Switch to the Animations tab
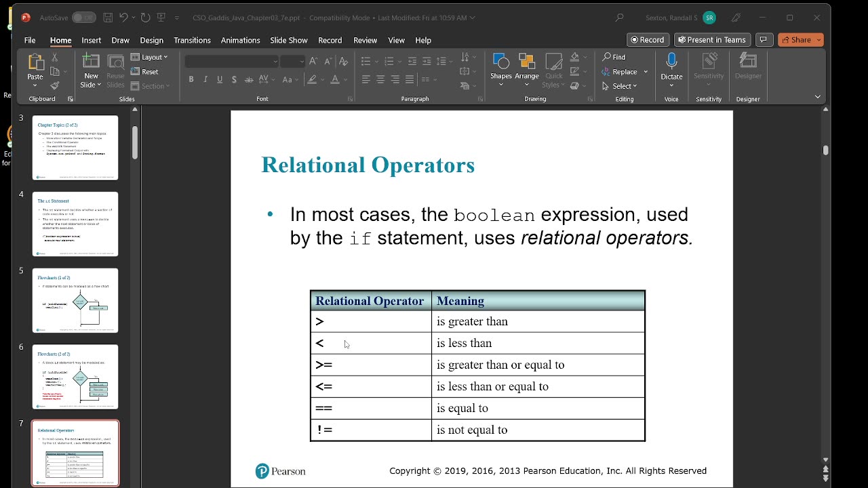Image resolution: width=868 pixels, height=488 pixels. 241,40
